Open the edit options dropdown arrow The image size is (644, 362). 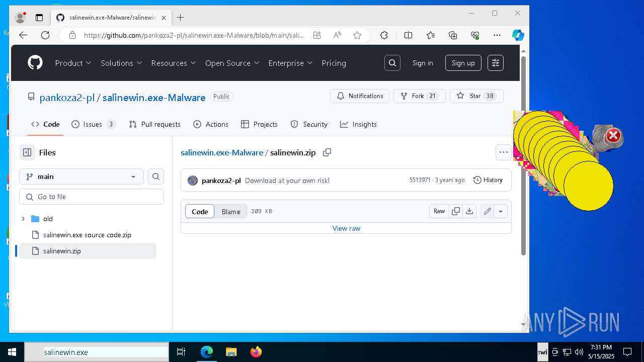pos(501,211)
